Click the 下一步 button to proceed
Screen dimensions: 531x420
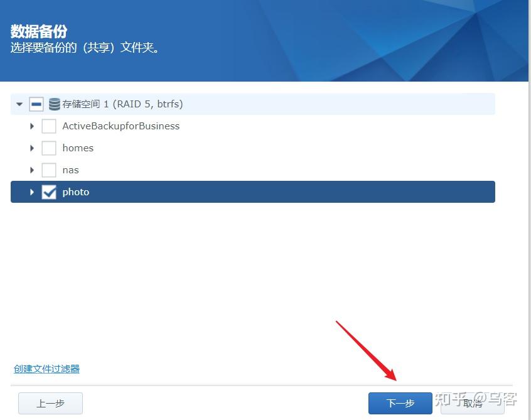pyautogui.click(x=400, y=403)
